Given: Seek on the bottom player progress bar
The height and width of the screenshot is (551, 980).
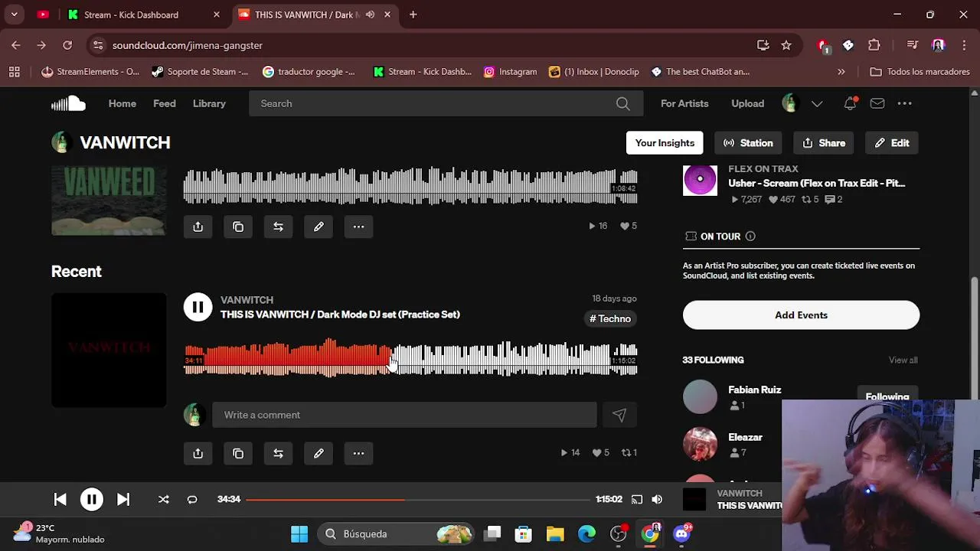Looking at the screenshot, I should (x=418, y=499).
